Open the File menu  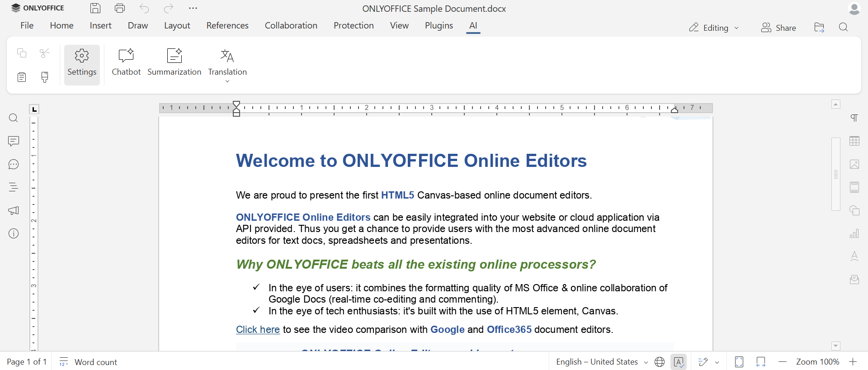27,26
